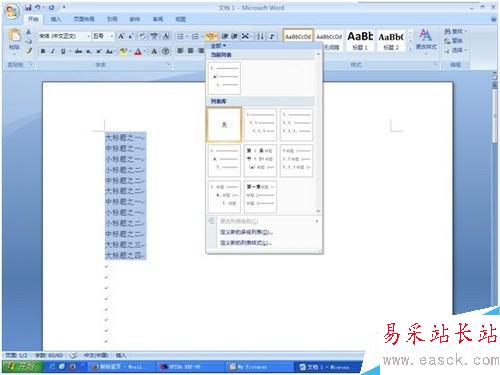
Task: Undo the last action
Action: pyautogui.click(x=38, y=7)
